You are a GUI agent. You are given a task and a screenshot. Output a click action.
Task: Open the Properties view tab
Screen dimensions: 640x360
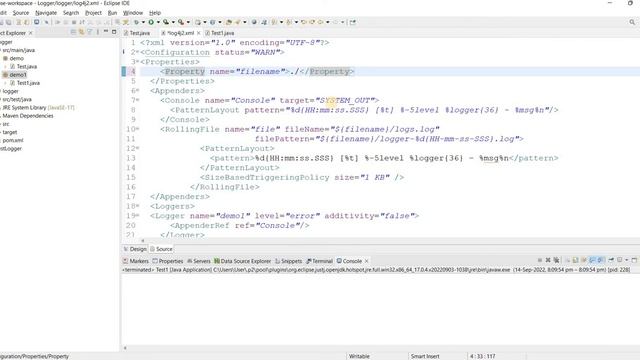[x=168, y=261]
